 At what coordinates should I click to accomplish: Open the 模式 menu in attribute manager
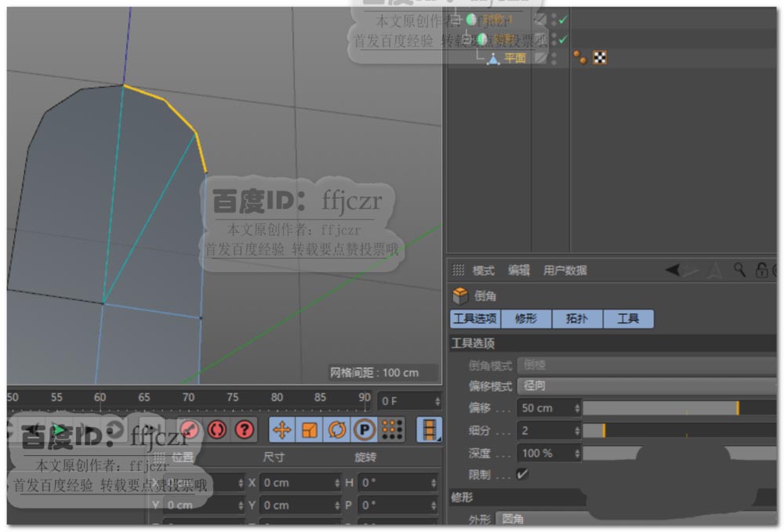click(x=483, y=270)
